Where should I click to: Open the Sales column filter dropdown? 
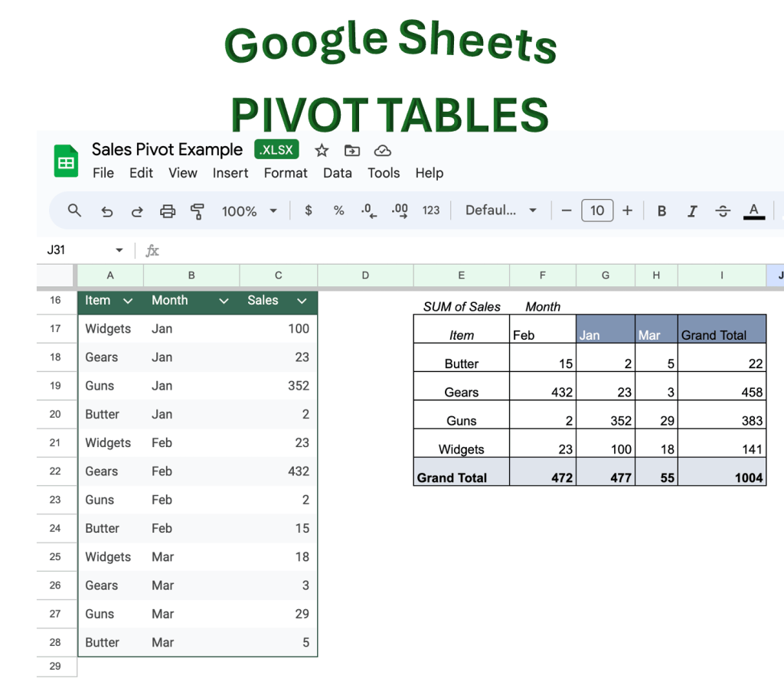coord(302,301)
